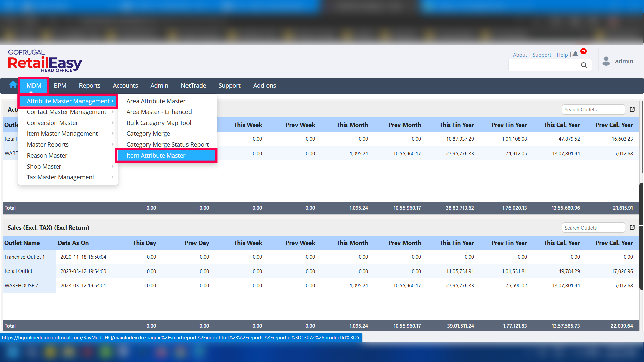Open Sales panel pop-out icon
The height and width of the screenshot is (362, 644).
coord(632,227)
